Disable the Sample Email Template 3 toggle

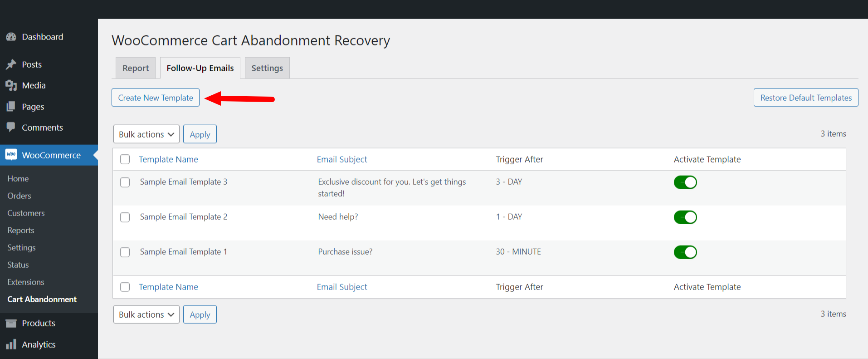click(x=685, y=182)
